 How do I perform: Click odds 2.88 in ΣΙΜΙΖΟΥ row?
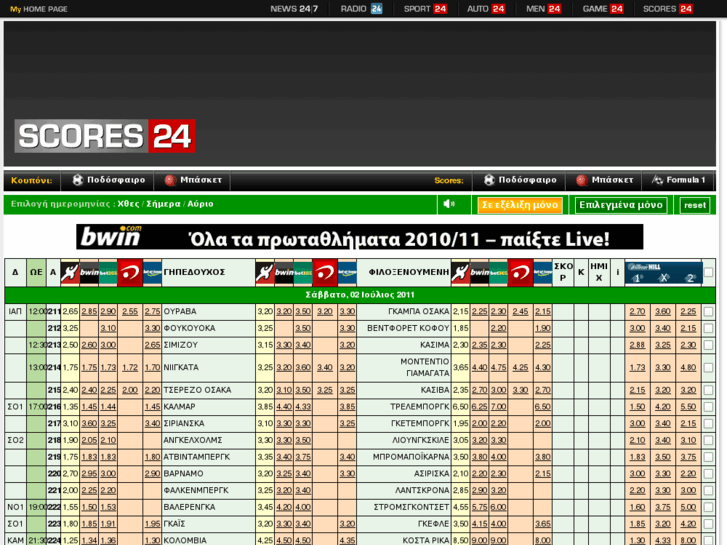638,345
